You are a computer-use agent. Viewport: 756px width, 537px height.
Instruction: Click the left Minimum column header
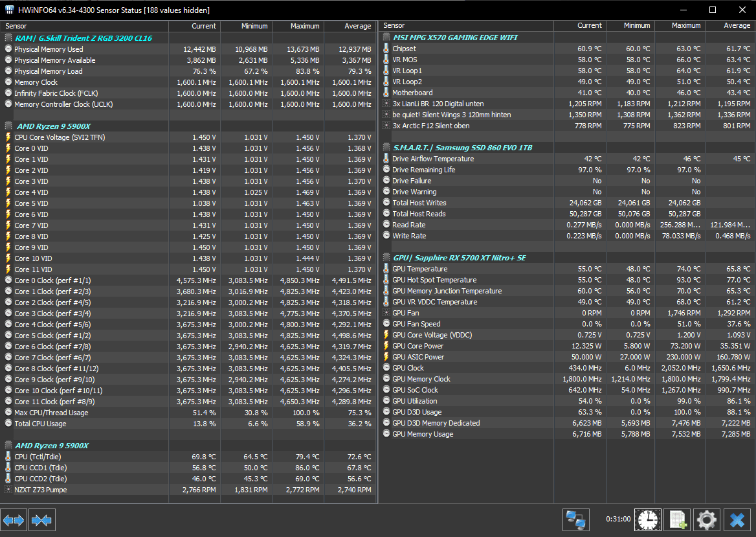click(247, 26)
